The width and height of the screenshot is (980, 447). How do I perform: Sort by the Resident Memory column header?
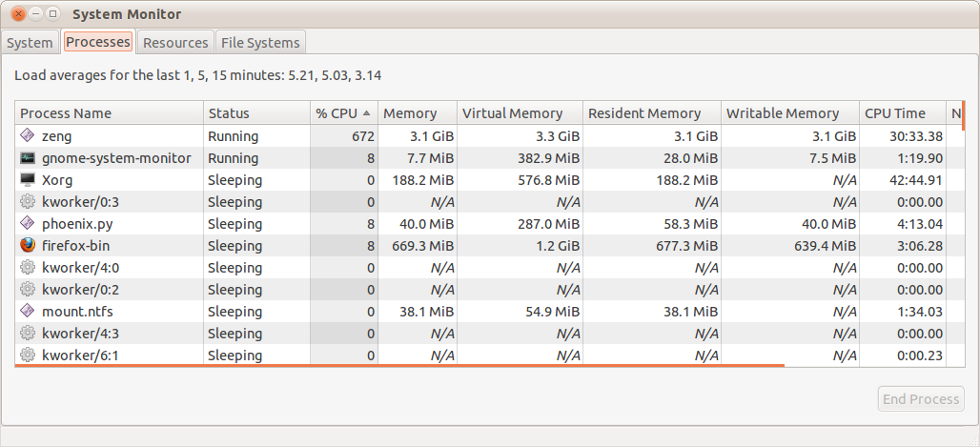point(652,113)
